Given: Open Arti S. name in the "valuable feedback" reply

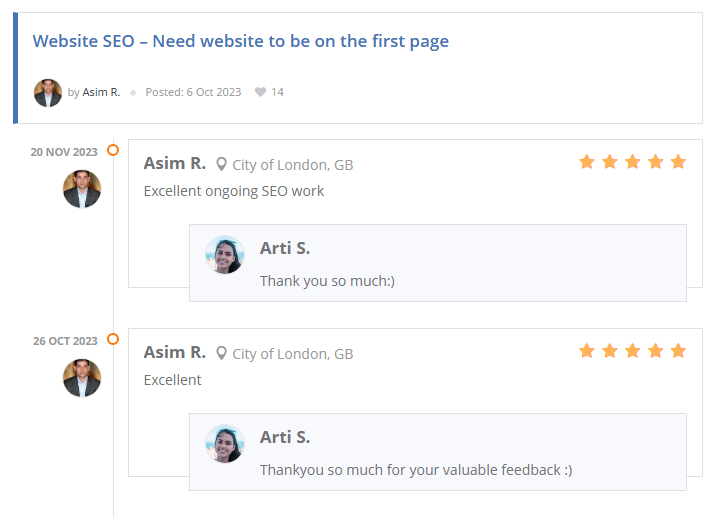Looking at the screenshot, I should pos(285,437).
